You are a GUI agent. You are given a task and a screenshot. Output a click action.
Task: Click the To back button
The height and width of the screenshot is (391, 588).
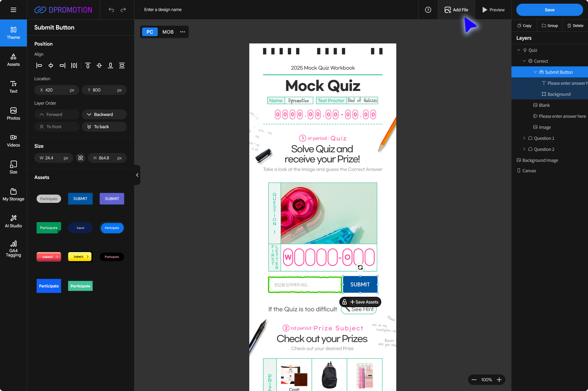point(104,127)
